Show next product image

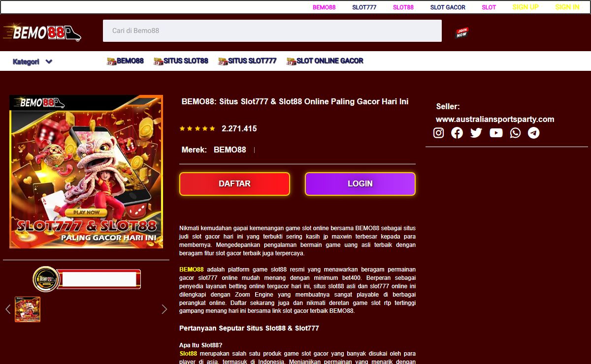click(164, 309)
